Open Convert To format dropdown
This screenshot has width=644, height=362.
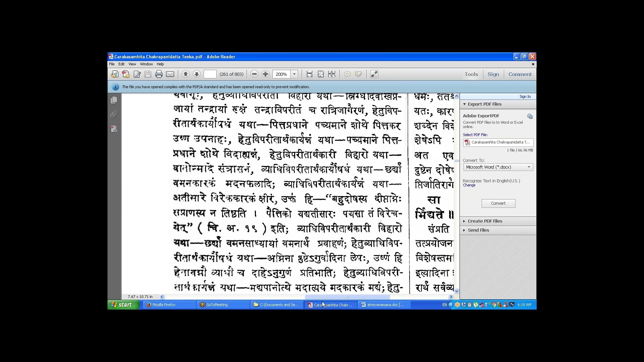[529, 167]
